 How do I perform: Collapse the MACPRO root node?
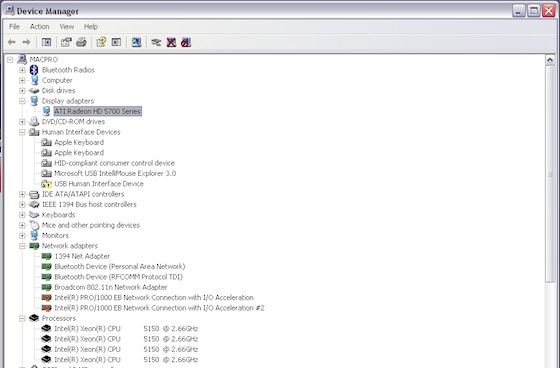coord(10,60)
